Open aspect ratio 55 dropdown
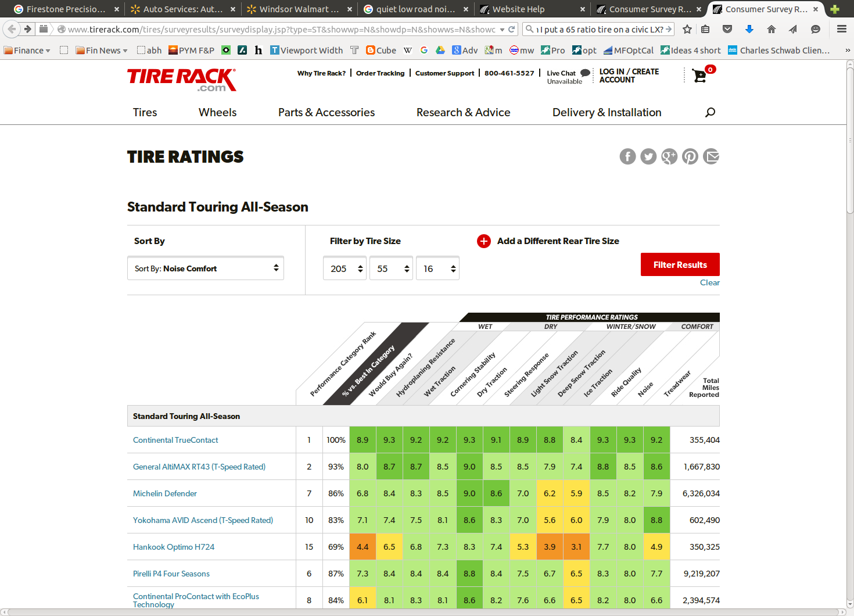854x616 pixels. tap(391, 268)
